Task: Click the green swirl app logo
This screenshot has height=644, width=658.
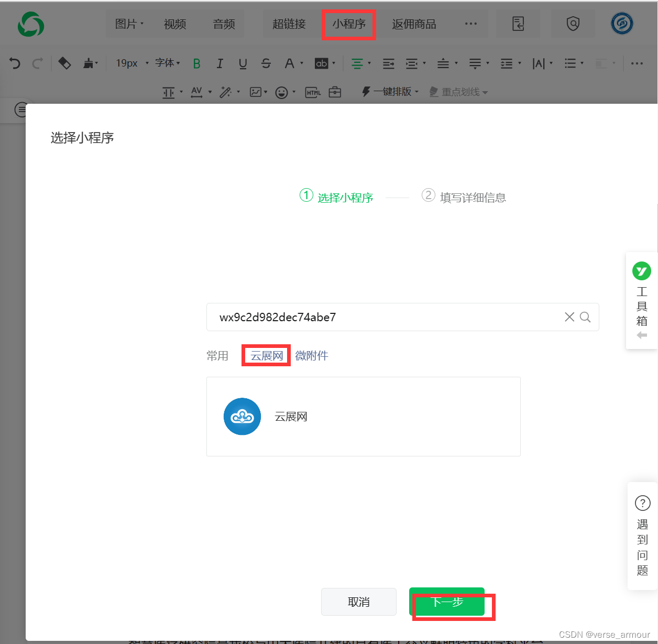Action: tap(31, 24)
